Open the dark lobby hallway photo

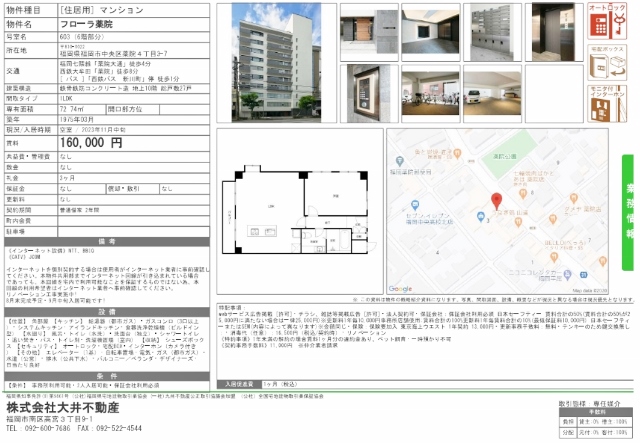point(431,32)
